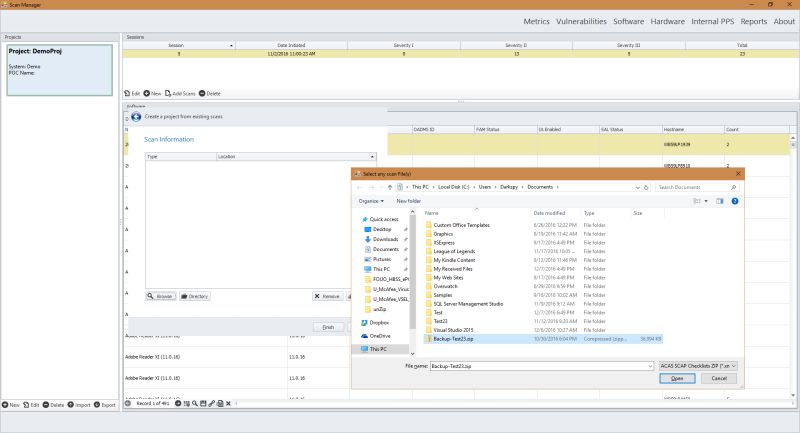Image resolution: width=800 pixels, height=433 pixels.
Task: Click Edit in the Projects bottom toolbar
Action: coord(31,405)
